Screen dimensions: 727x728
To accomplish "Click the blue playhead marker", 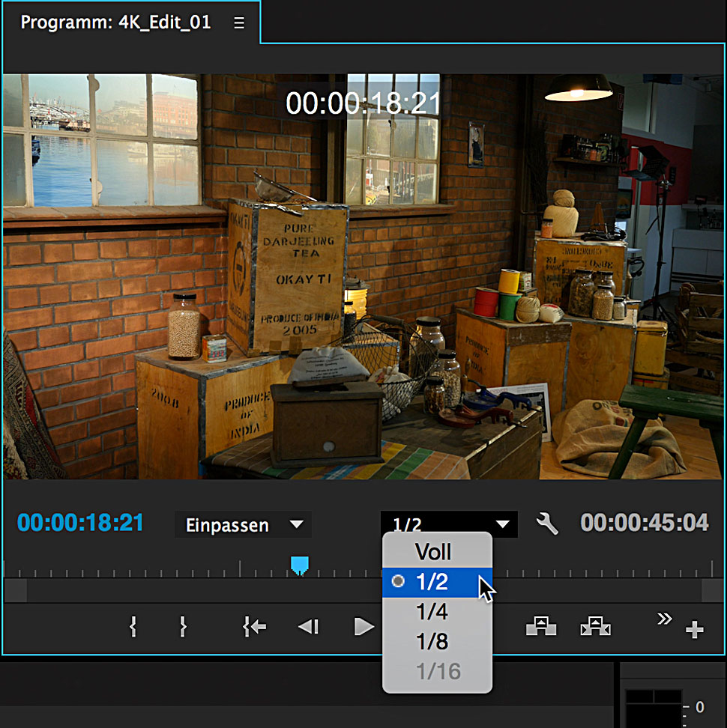I will click(300, 565).
